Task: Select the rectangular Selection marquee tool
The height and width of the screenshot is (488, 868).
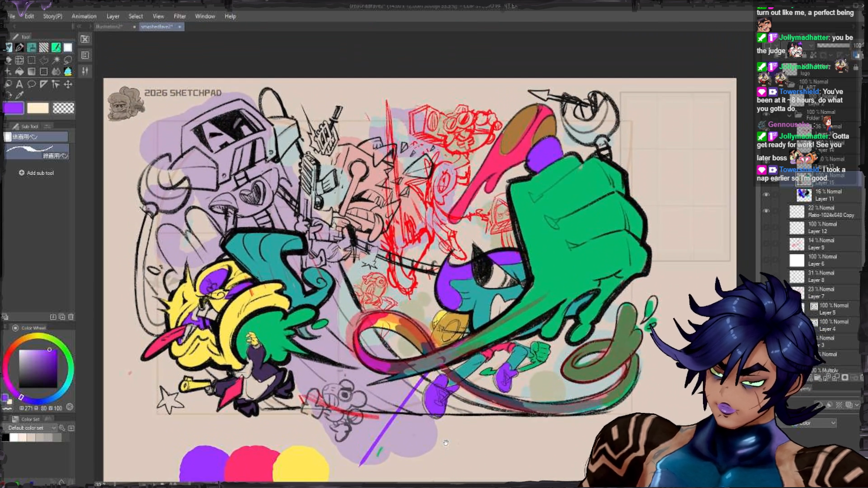Action: coord(31,60)
